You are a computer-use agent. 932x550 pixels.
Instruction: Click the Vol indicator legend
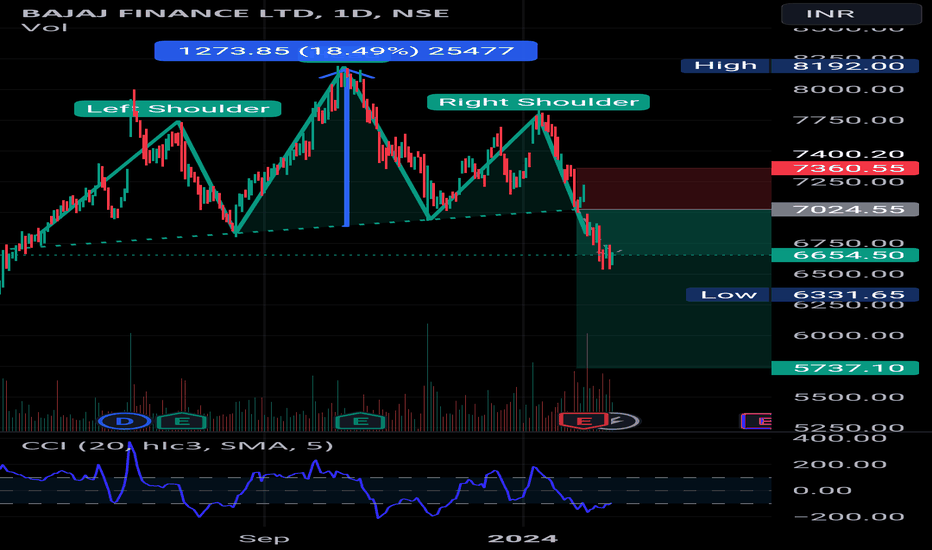point(44,28)
